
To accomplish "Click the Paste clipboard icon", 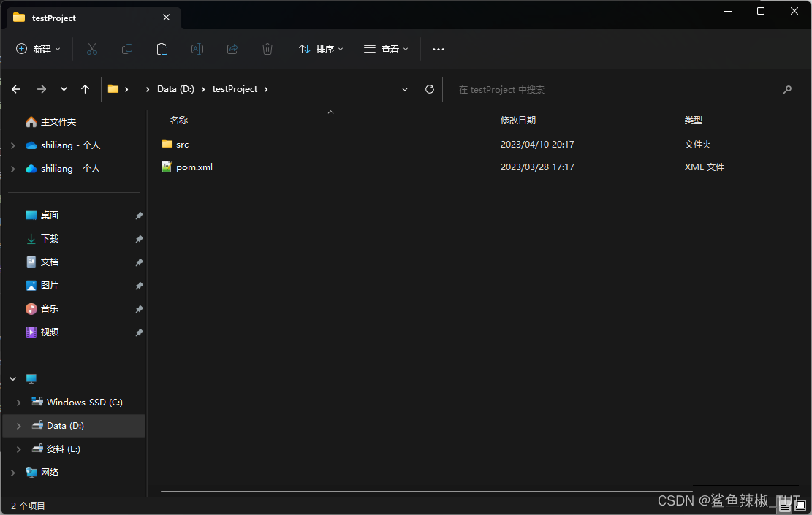I will point(162,49).
